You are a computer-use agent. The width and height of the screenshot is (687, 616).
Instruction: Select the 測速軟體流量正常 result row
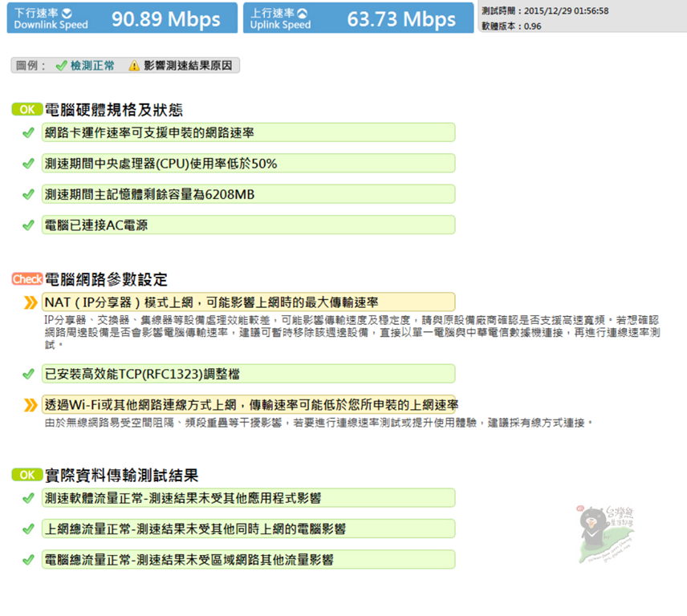(x=249, y=498)
